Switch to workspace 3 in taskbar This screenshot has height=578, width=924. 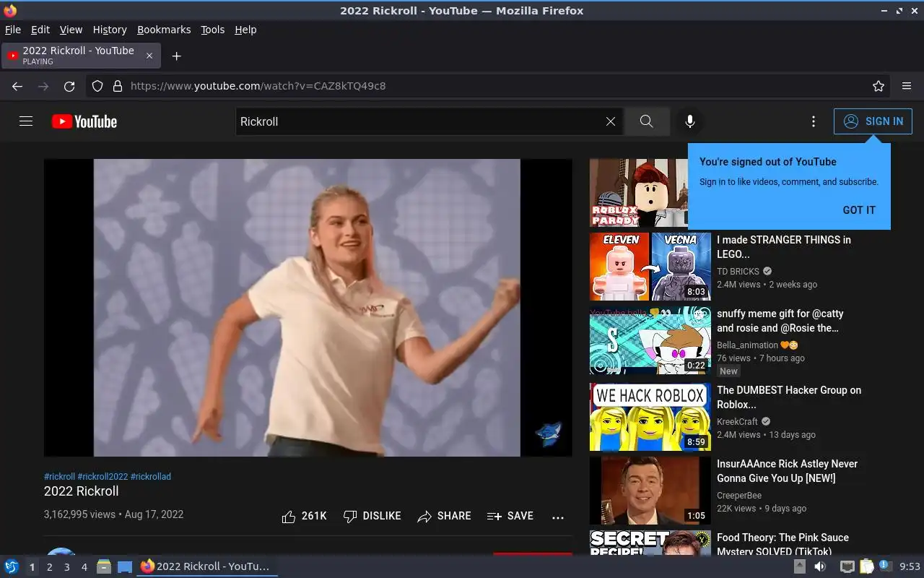coord(66,567)
